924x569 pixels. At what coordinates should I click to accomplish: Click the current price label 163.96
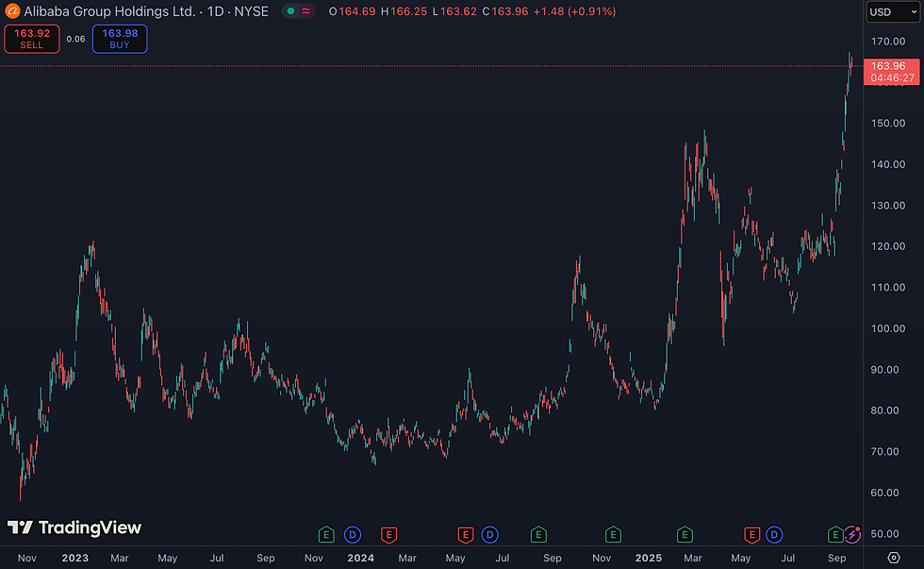(892, 72)
